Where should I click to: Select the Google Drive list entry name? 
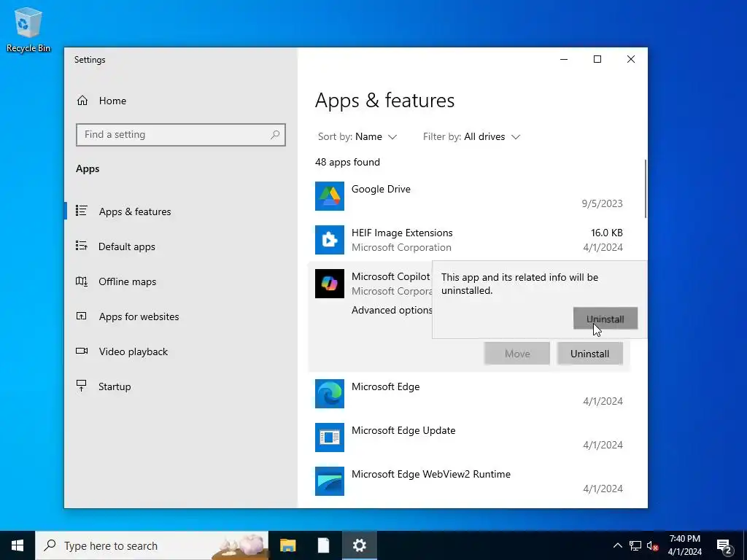(381, 189)
